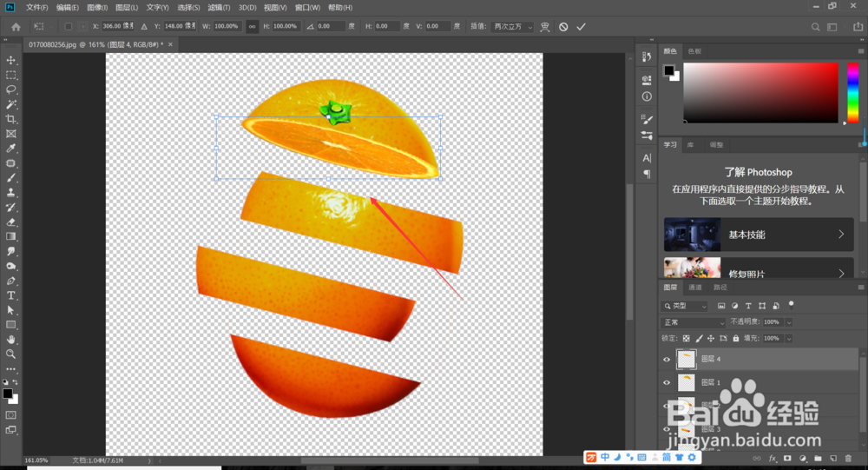
Task: Select the Eyedropper tool
Action: tap(11, 149)
